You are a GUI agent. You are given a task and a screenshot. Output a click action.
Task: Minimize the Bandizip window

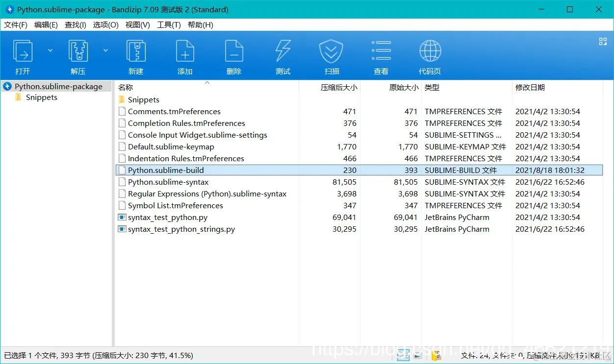[541, 9]
